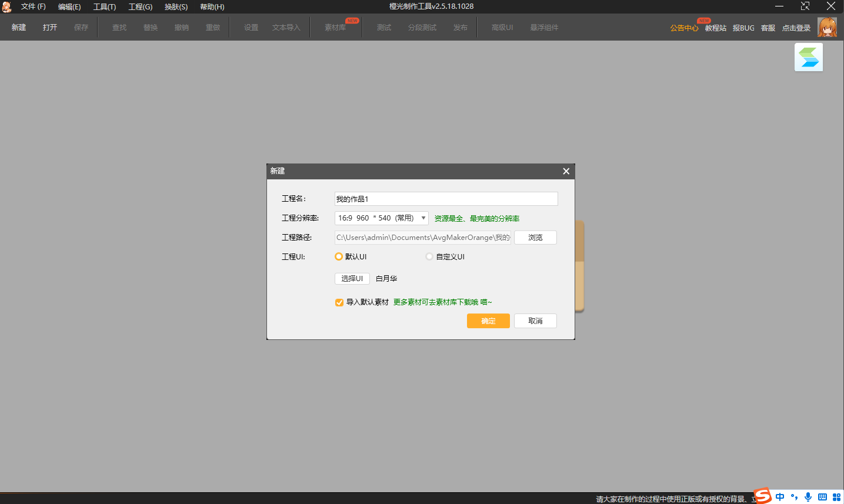Open the 工具(T) menu
Image resolution: width=844 pixels, height=504 pixels.
[105, 6]
